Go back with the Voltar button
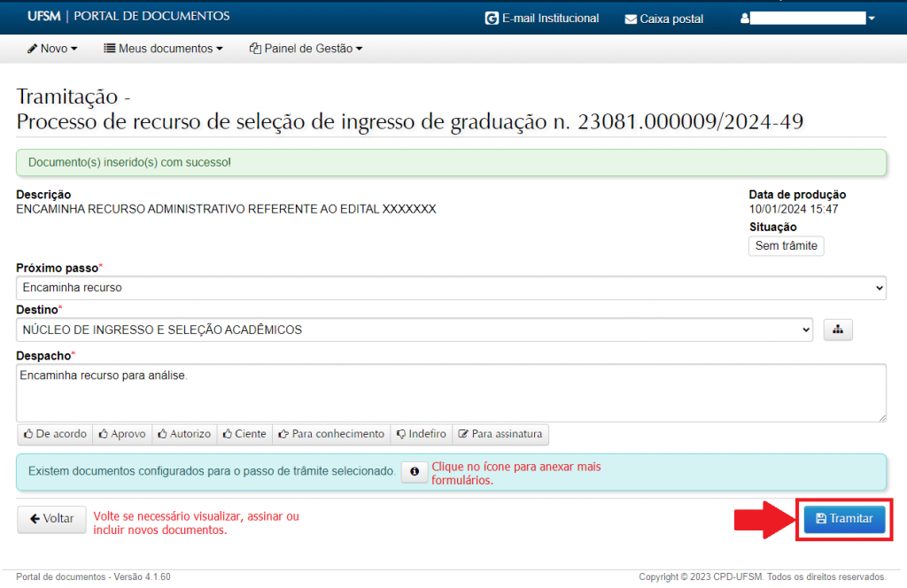This screenshot has width=907, height=588. [x=51, y=519]
